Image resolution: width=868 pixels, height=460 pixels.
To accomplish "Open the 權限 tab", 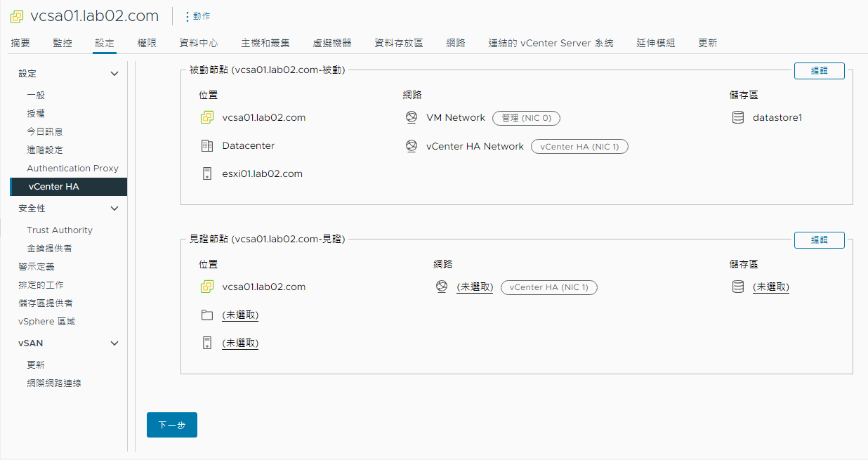I will click(147, 43).
